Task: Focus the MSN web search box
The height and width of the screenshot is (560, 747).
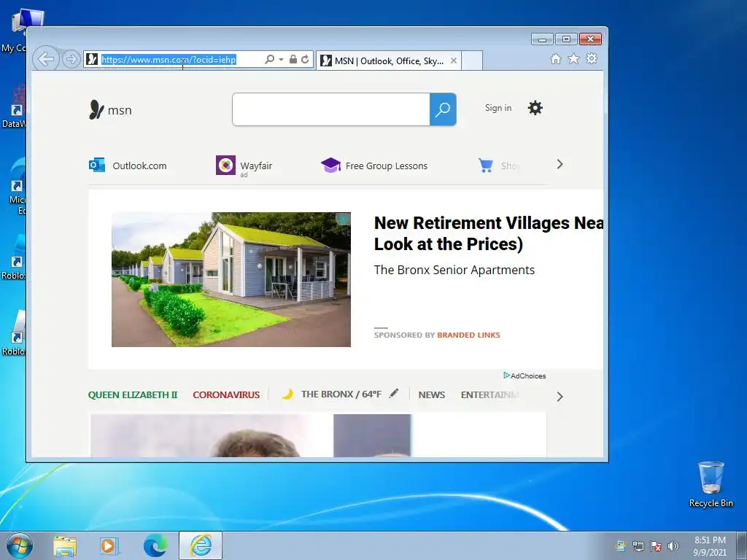Action: click(331, 109)
